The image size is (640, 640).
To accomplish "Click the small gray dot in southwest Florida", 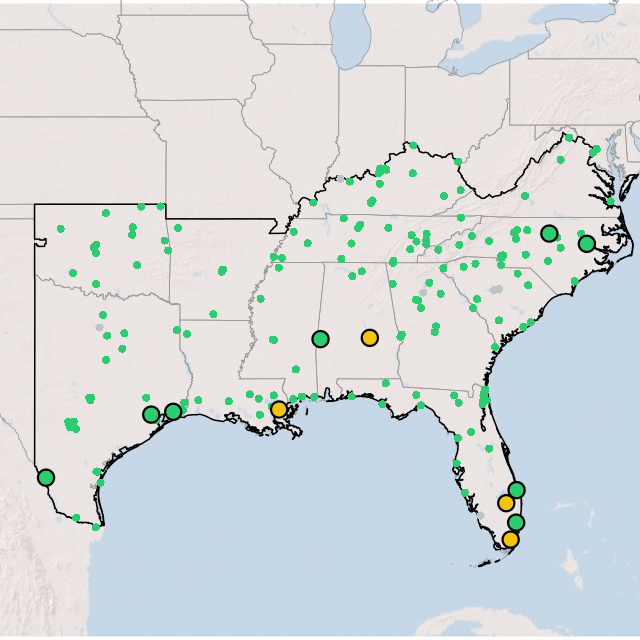I will [x=481, y=516].
